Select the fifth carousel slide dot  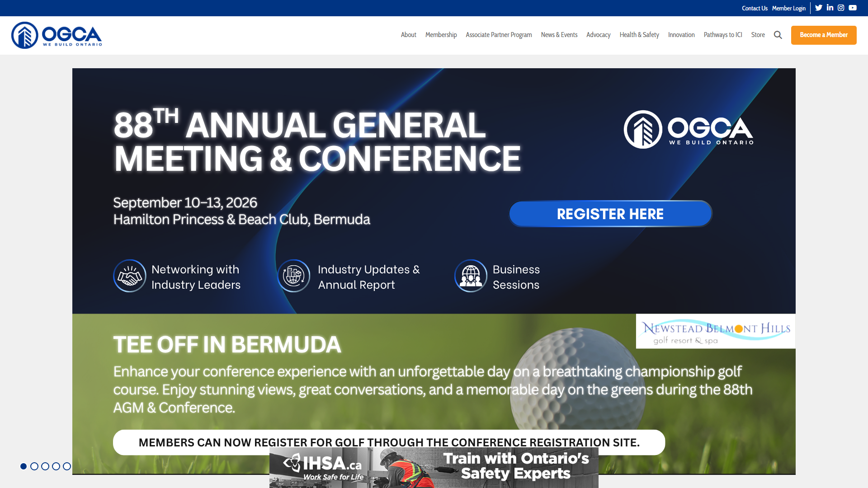[67, 466]
